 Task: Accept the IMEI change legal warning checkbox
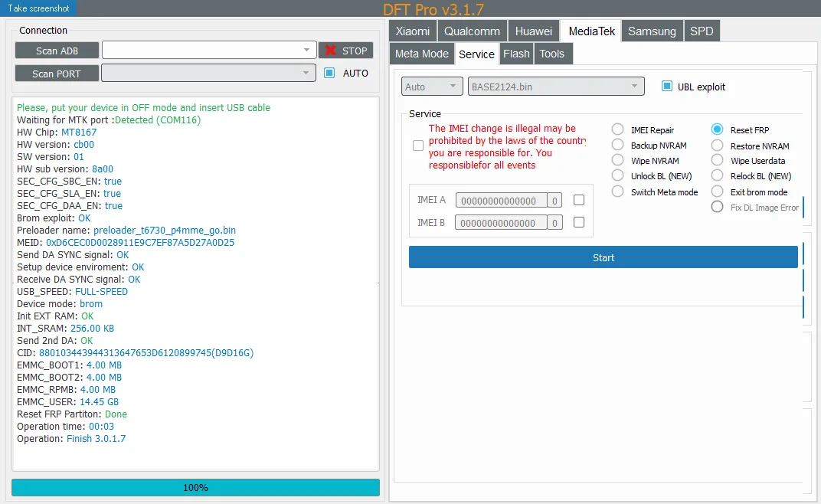(418, 146)
